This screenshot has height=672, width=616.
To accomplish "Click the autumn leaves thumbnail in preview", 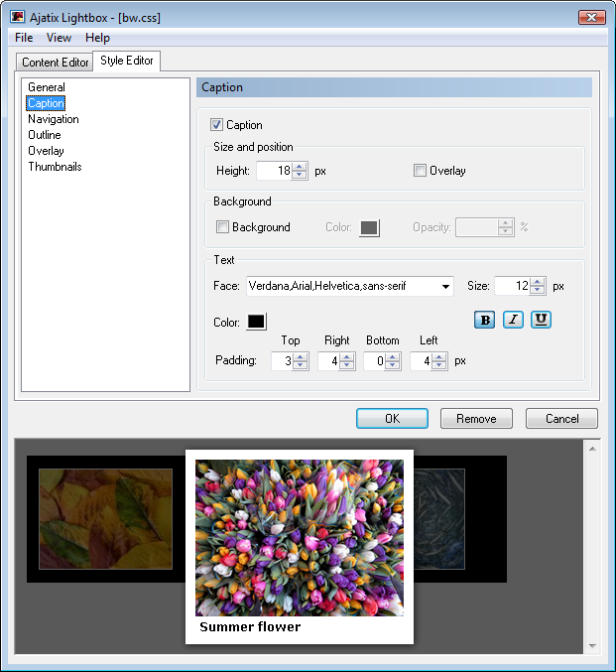I will tap(105, 519).
